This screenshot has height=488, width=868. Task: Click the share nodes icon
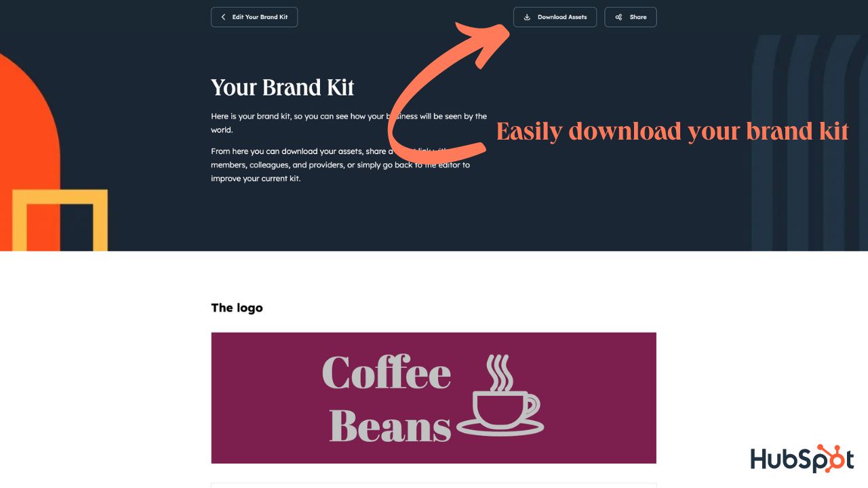(x=618, y=17)
